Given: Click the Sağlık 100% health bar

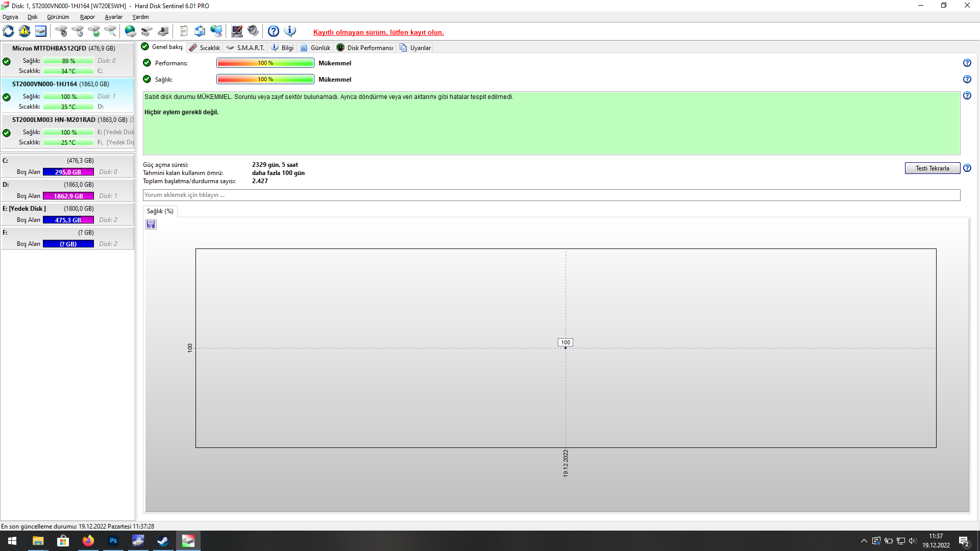Looking at the screenshot, I should pyautogui.click(x=265, y=80).
